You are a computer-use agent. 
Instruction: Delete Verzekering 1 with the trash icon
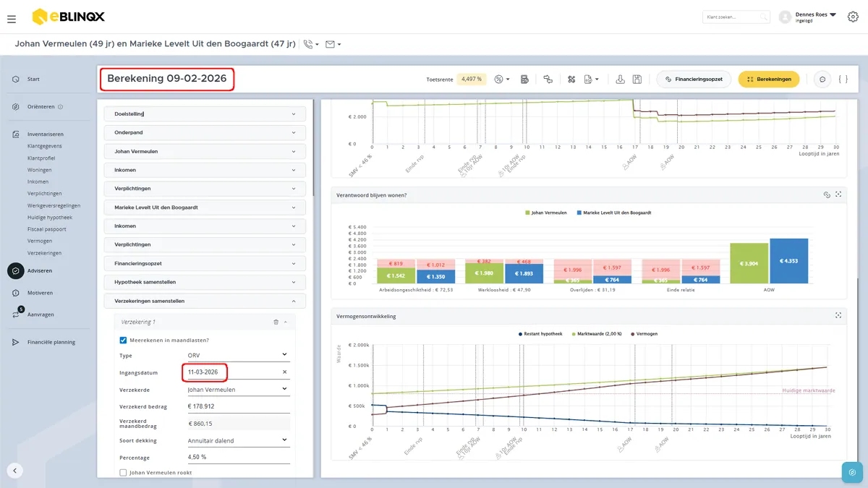tap(276, 322)
